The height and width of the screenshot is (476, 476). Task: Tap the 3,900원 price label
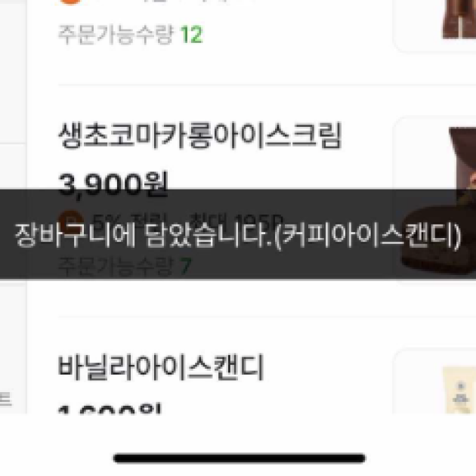[x=113, y=184]
